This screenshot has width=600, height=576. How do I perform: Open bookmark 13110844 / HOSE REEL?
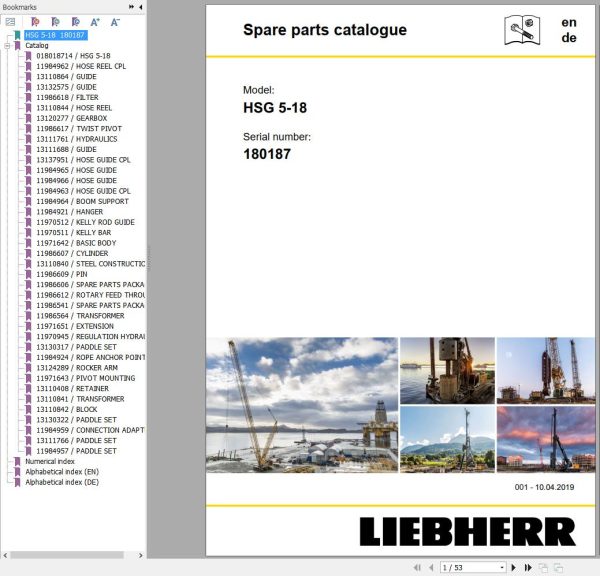pyautogui.click(x=74, y=108)
